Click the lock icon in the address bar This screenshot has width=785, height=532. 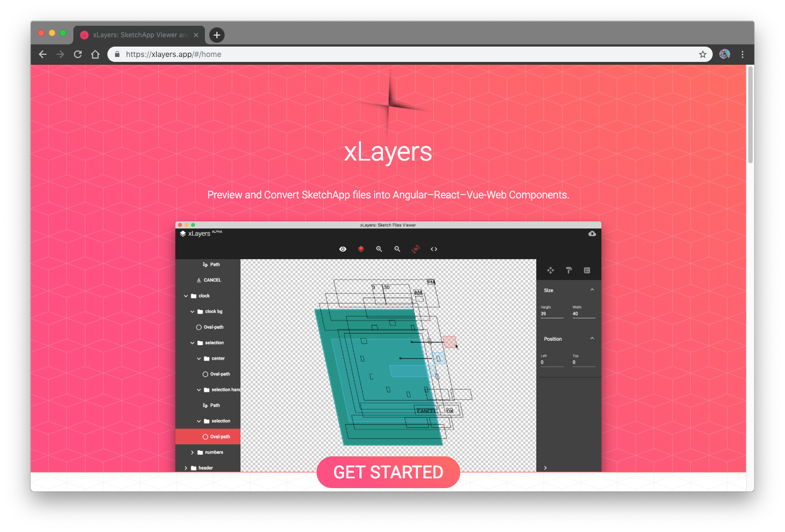[117, 54]
